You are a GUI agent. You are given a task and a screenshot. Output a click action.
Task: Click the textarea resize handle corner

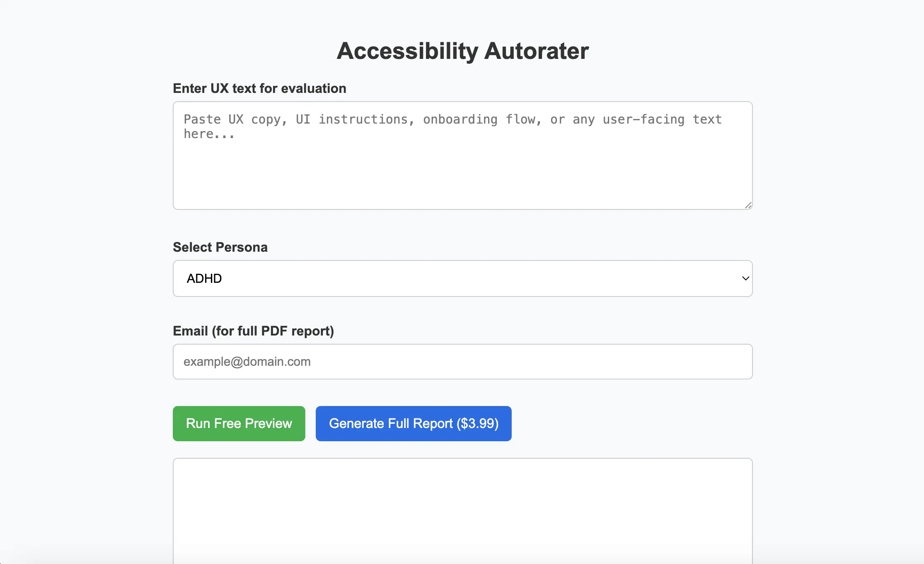748,205
